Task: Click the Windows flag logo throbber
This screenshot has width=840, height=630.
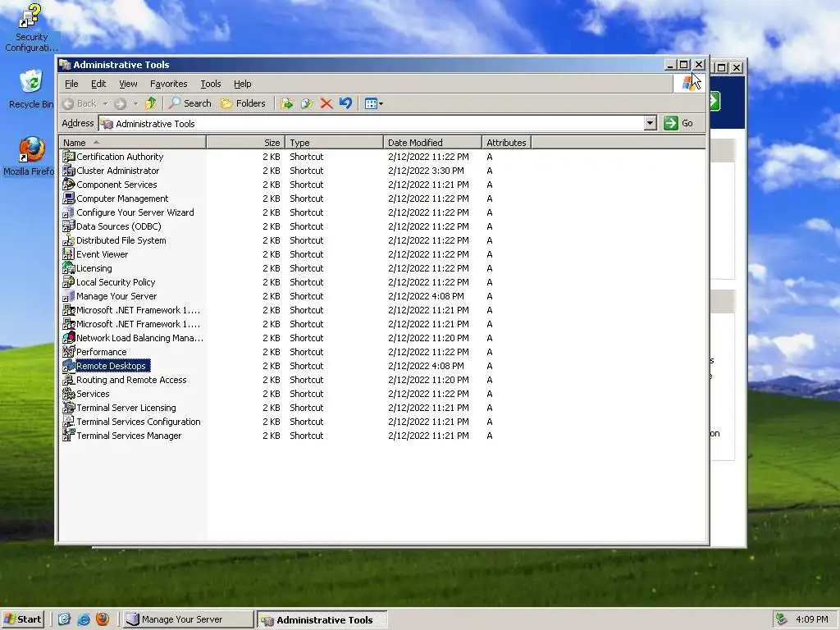Action: point(689,84)
